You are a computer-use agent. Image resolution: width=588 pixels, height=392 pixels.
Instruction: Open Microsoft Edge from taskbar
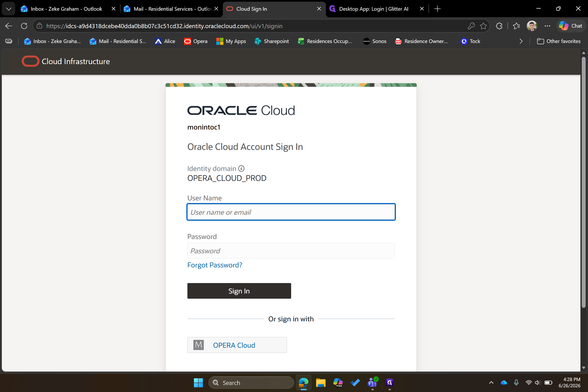click(x=303, y=383)
